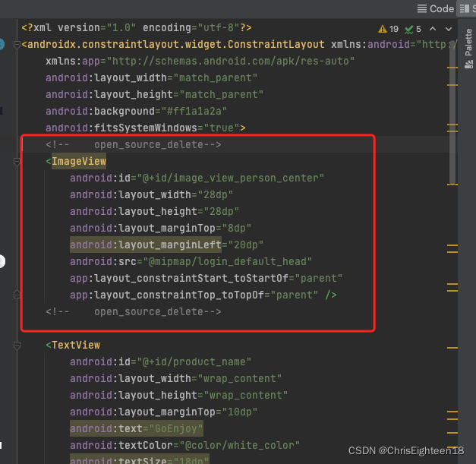Collapse the TextView tag fold marker
This screenshot has height=464, width=476.
17,346
